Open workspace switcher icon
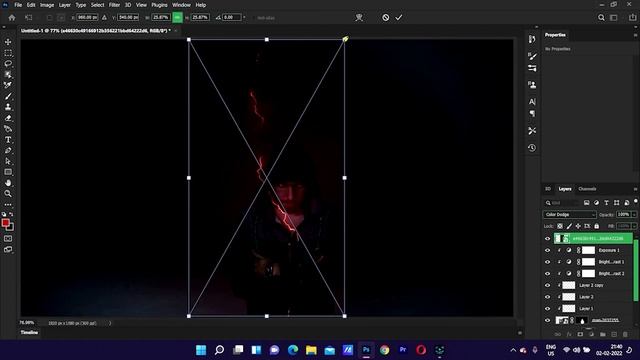This screenshot has width=640, height=360. point(613,18)
